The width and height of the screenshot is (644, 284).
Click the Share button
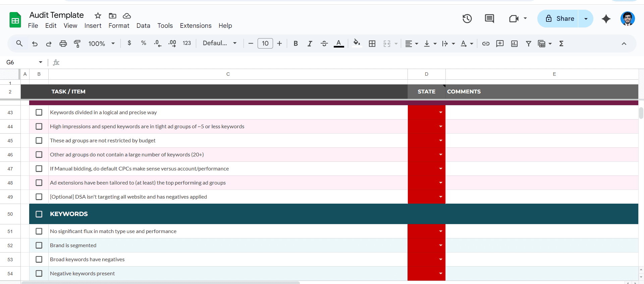(x=558, y=19)
